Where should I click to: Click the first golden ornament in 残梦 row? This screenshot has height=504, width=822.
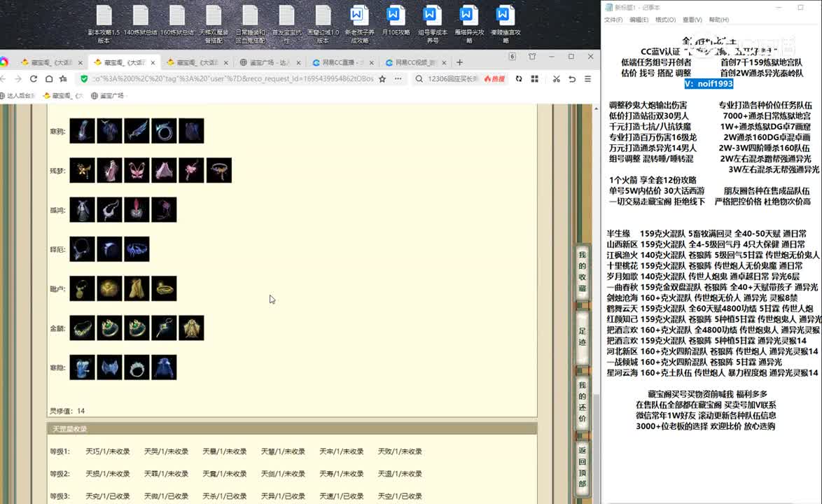tap(83, 170)
